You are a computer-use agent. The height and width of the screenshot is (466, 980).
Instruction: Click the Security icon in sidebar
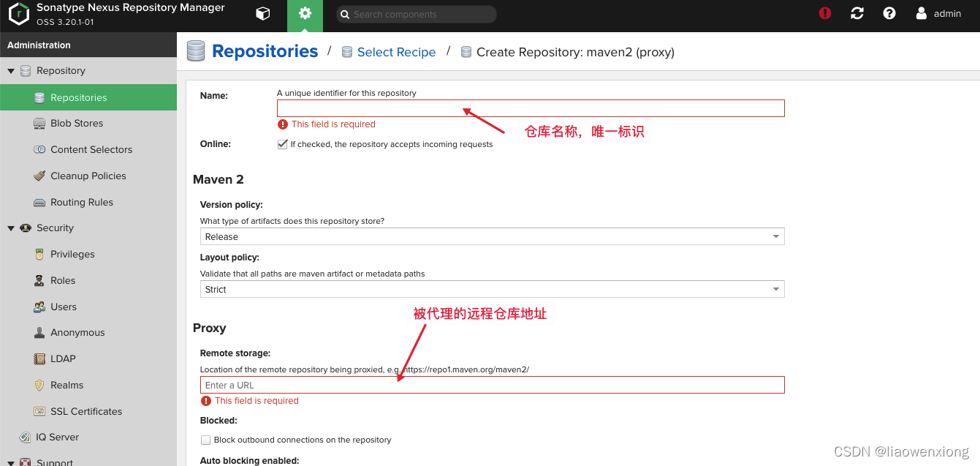26,228
